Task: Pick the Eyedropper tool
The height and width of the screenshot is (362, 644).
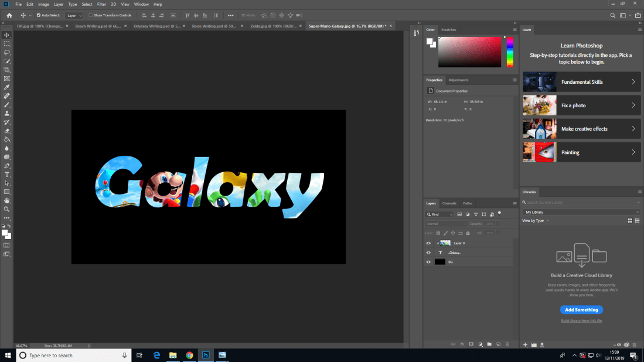Action: [7, 87]
